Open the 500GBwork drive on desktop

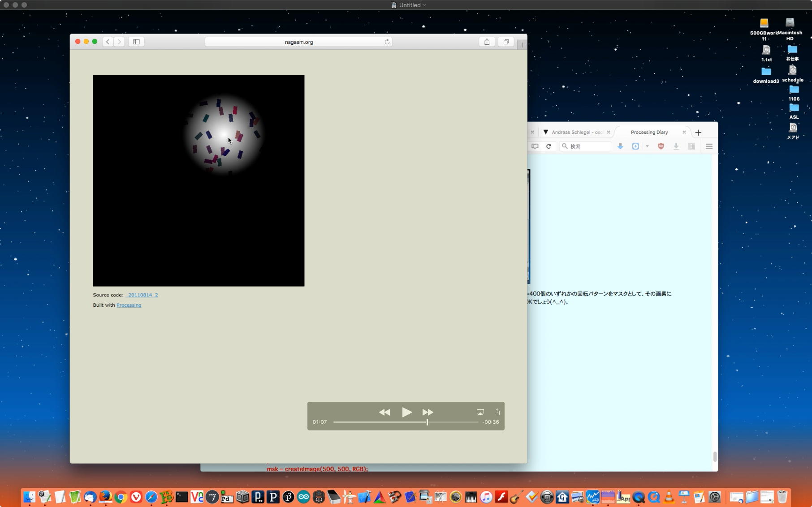coord(764,23)
